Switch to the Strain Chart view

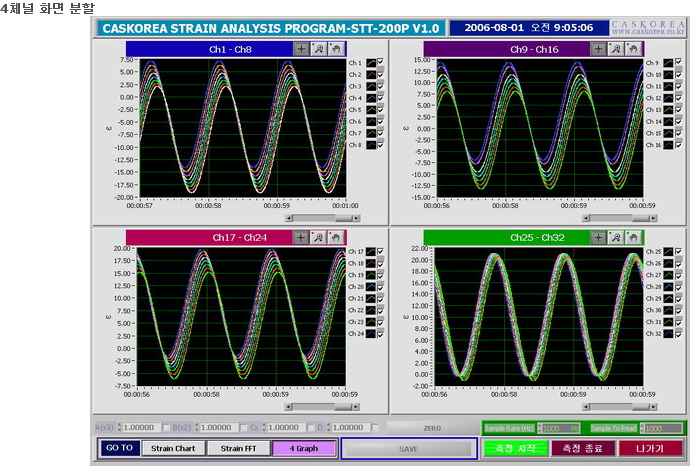click(x=173, y=448)
